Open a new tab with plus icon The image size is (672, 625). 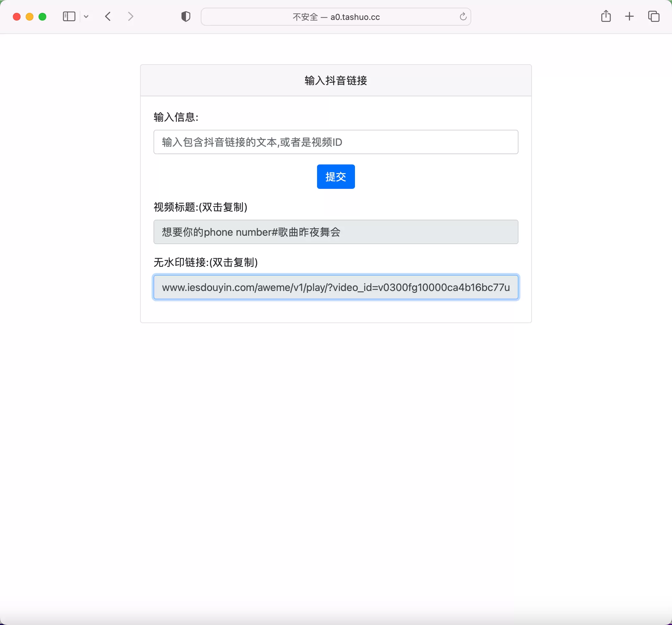coord(629,17)
